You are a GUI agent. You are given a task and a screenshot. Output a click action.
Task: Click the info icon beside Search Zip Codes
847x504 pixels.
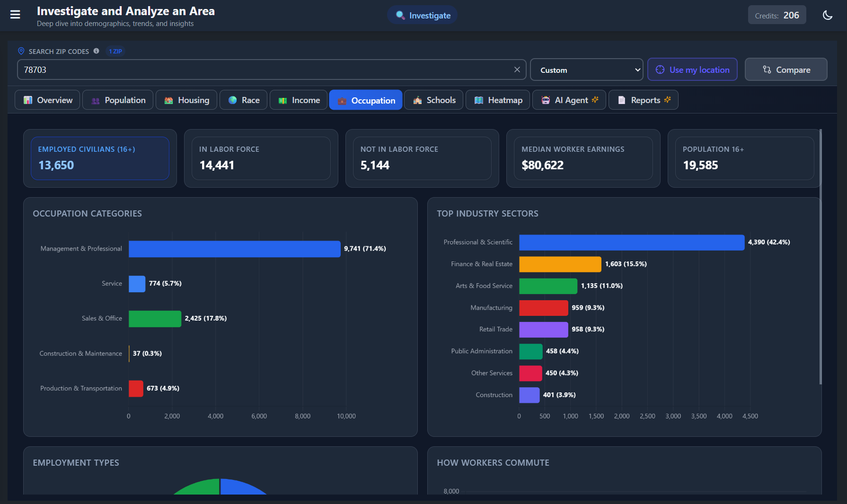97,51
